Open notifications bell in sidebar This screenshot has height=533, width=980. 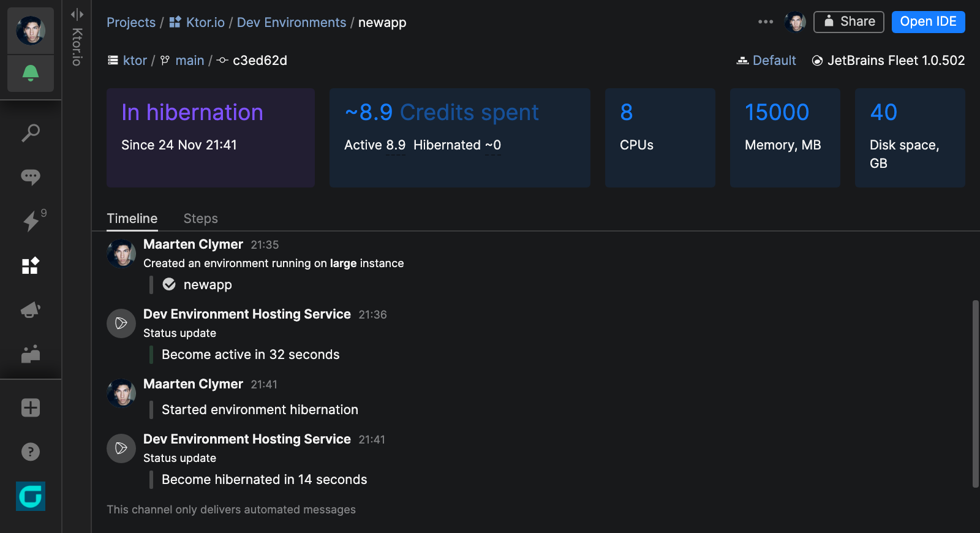coord(31,73)
